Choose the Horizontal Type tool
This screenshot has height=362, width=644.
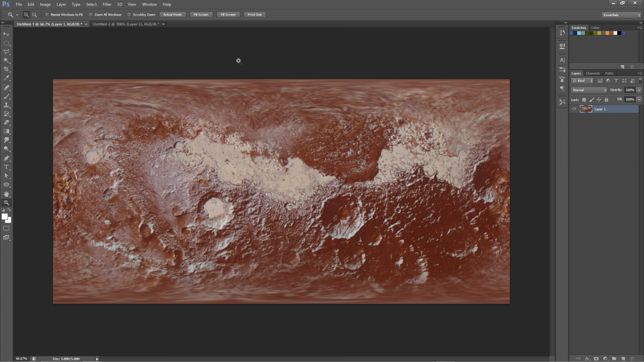tap(6, 167)
